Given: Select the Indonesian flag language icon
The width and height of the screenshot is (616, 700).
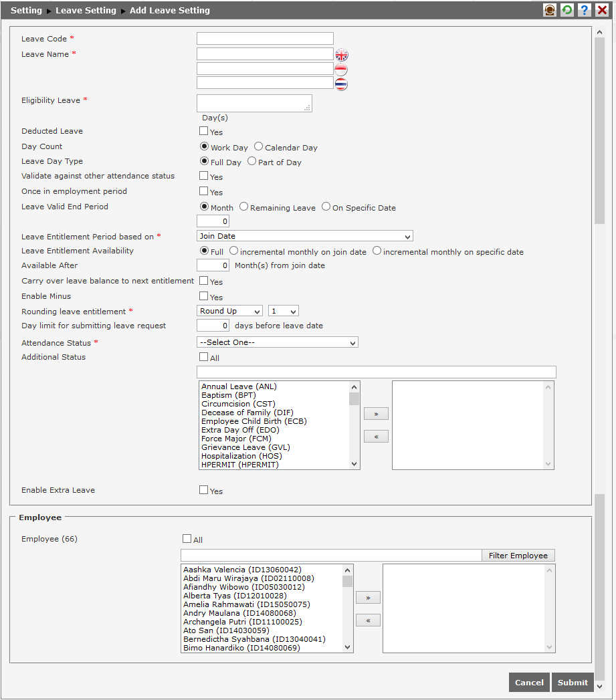Looking at the screenshot, I should [x=341, y=69].
